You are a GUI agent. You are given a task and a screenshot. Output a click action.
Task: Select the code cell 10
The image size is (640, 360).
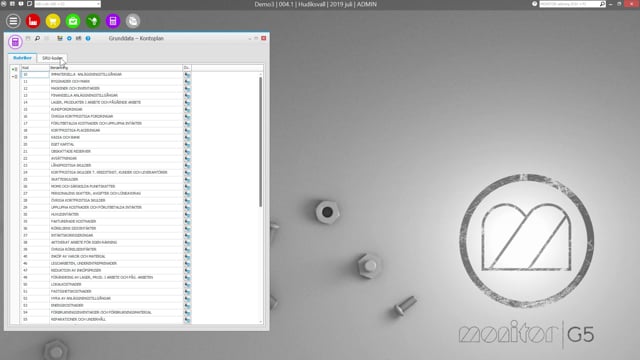35,75
